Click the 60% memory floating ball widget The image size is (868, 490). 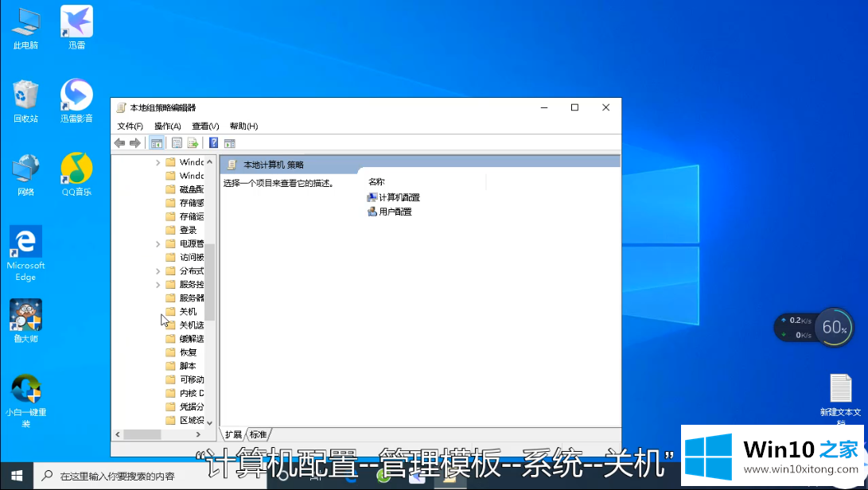[x=835, y=327]
